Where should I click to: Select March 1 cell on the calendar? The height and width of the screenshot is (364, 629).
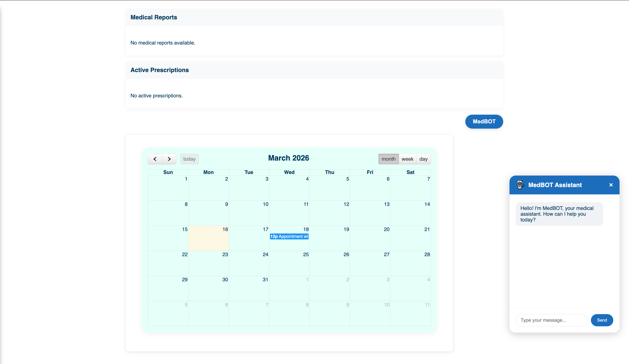168,188
